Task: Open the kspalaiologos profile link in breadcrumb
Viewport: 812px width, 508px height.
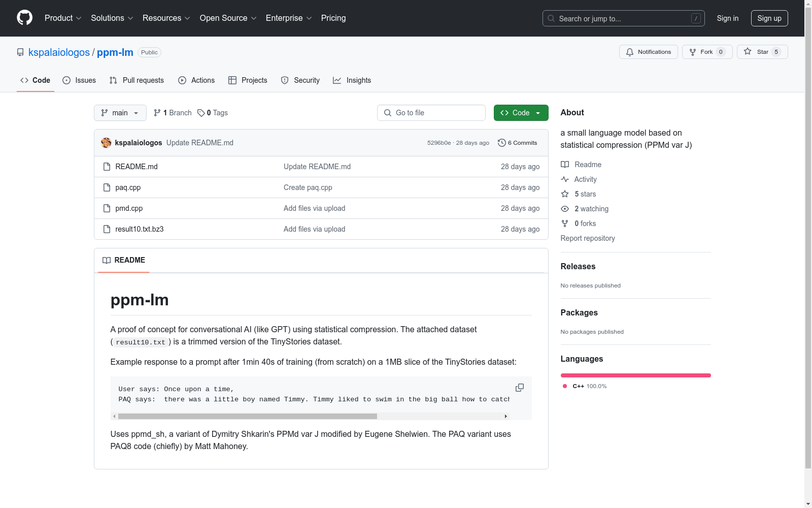Action: coord(59,52)
